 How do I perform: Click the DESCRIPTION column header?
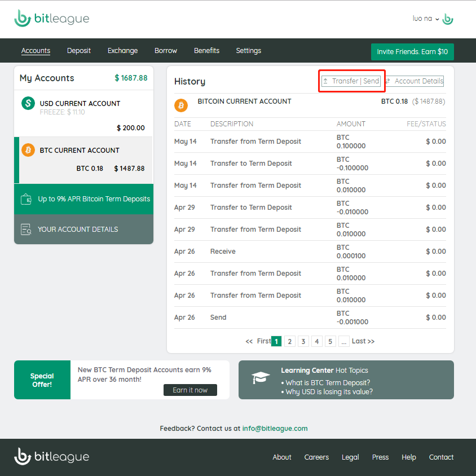(232, 124)
